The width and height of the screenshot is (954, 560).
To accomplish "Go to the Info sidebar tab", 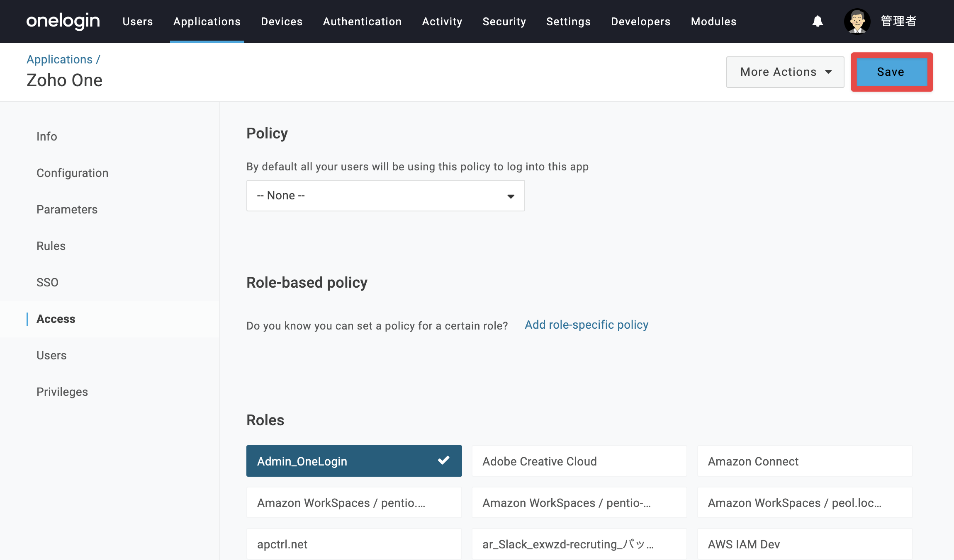I will 47,136.
